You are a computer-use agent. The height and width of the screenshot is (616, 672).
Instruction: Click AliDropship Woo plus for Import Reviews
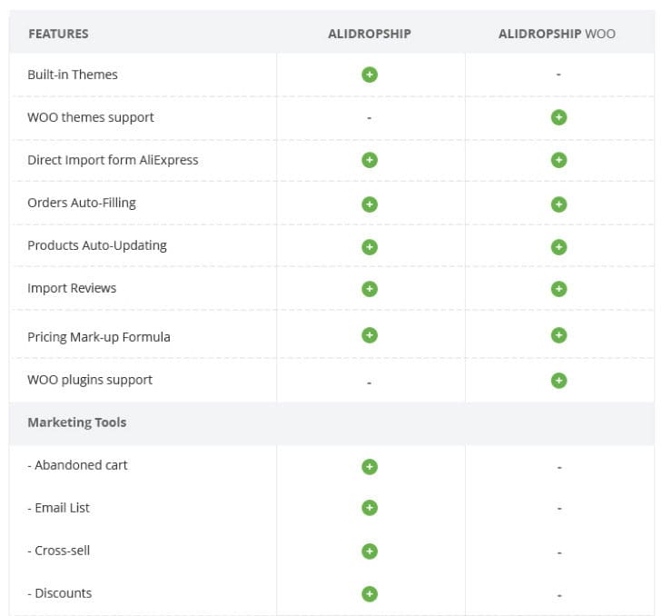pos(558,289)
